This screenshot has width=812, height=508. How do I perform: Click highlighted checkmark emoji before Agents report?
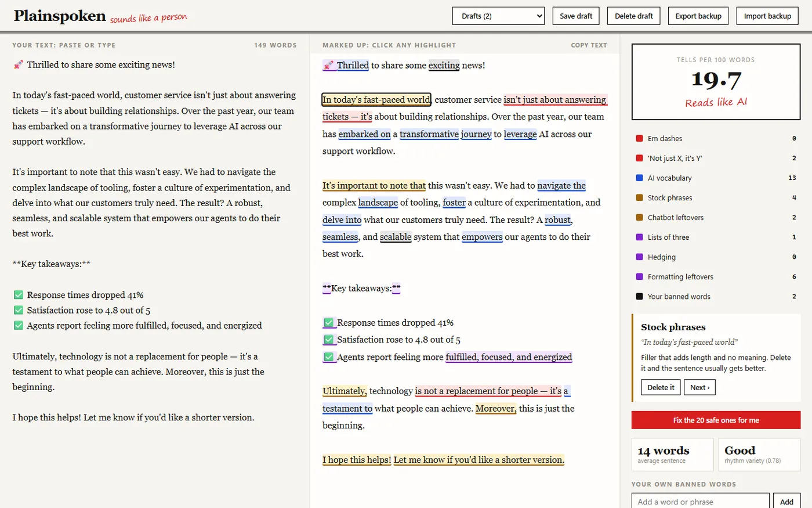[329, 356]
